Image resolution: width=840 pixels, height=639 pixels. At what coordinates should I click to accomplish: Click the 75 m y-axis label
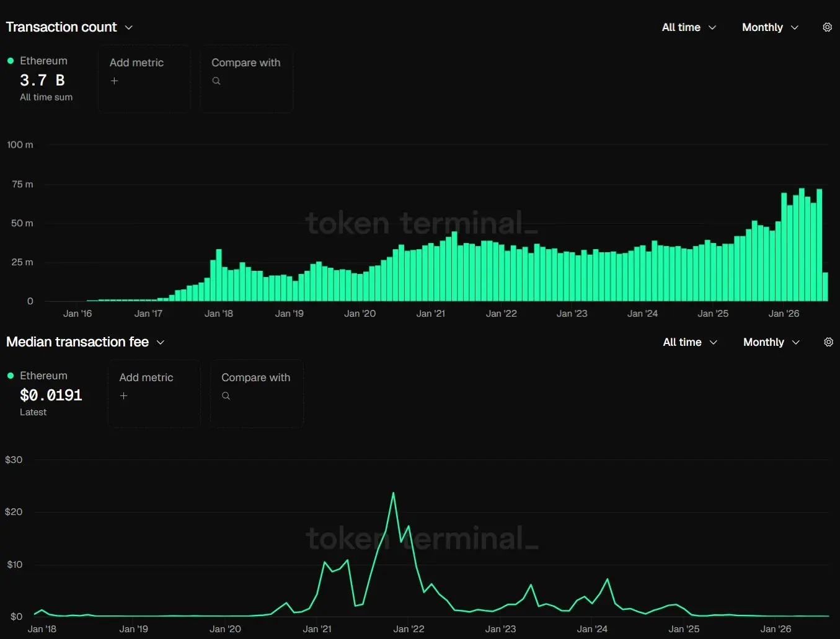pyautogui.click(x=22, y=184)
